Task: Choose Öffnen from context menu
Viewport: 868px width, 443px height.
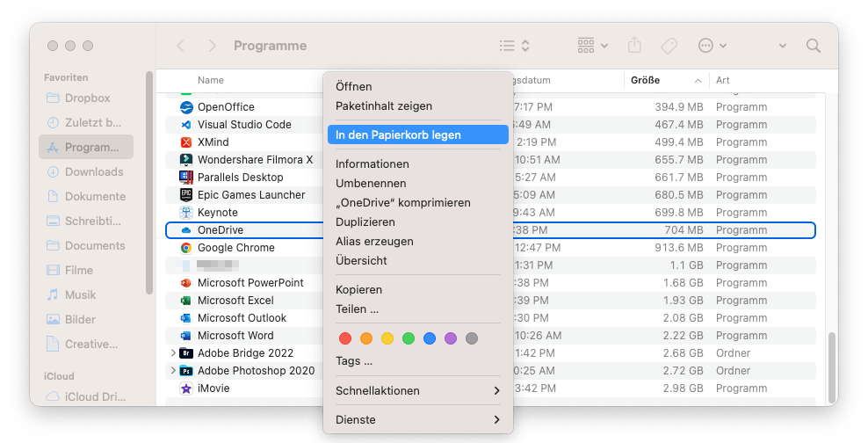Action: [418, 87]
